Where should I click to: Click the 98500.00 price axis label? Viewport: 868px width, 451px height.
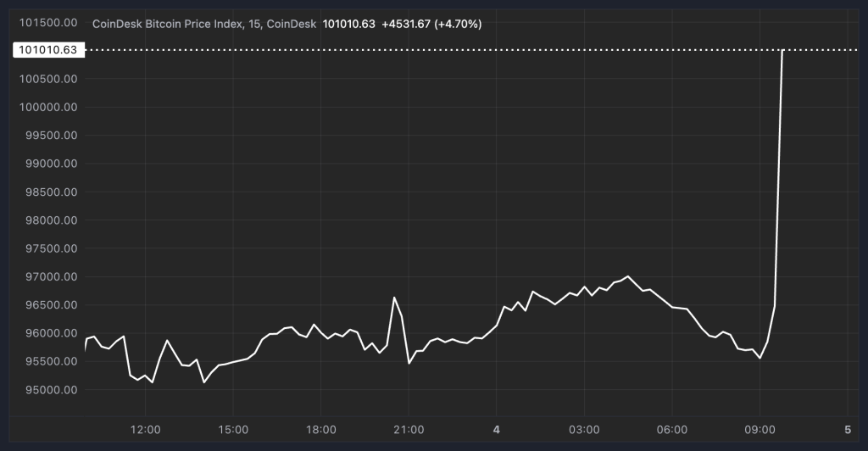click(x=48, y=192)
